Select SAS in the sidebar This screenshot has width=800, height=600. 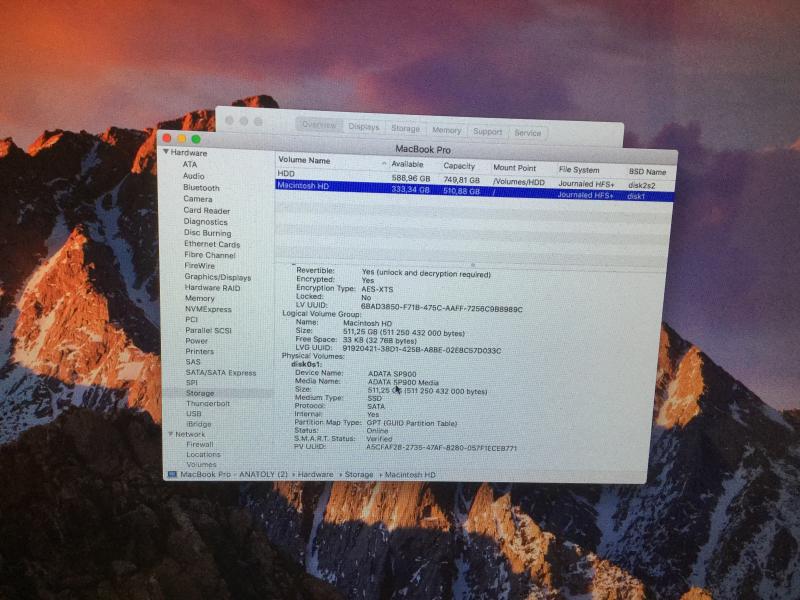[193, 362]
